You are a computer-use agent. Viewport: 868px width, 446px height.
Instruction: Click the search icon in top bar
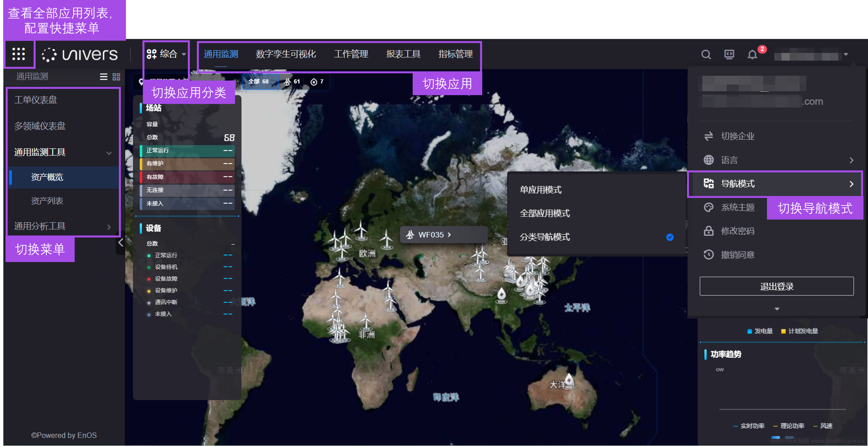point(706,54)
